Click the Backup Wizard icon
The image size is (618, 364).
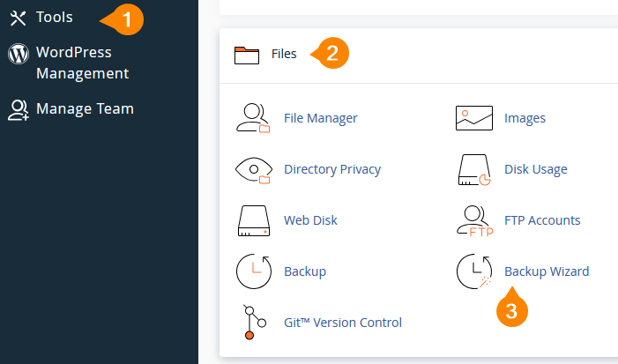point(474,271)
